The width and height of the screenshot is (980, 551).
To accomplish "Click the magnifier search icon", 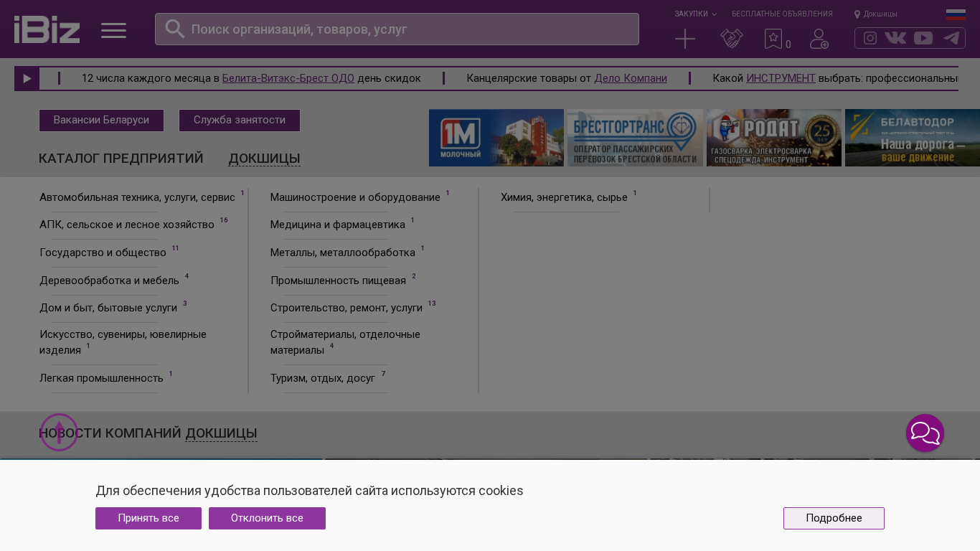I will [174, 29].
